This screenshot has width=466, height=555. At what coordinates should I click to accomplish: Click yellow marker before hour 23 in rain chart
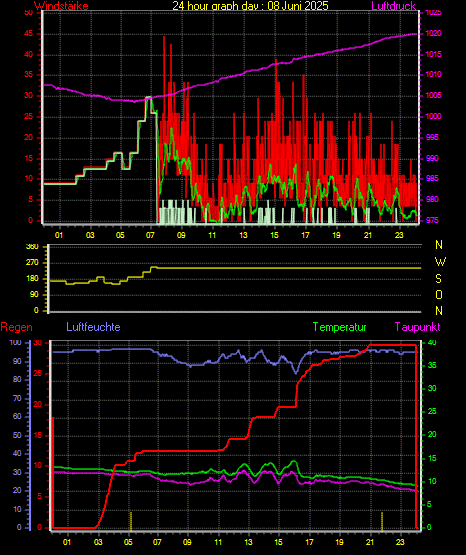382,521
